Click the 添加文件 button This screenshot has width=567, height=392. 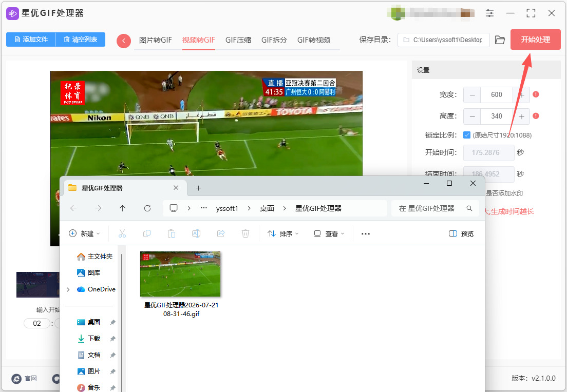(x=31, y=40)
